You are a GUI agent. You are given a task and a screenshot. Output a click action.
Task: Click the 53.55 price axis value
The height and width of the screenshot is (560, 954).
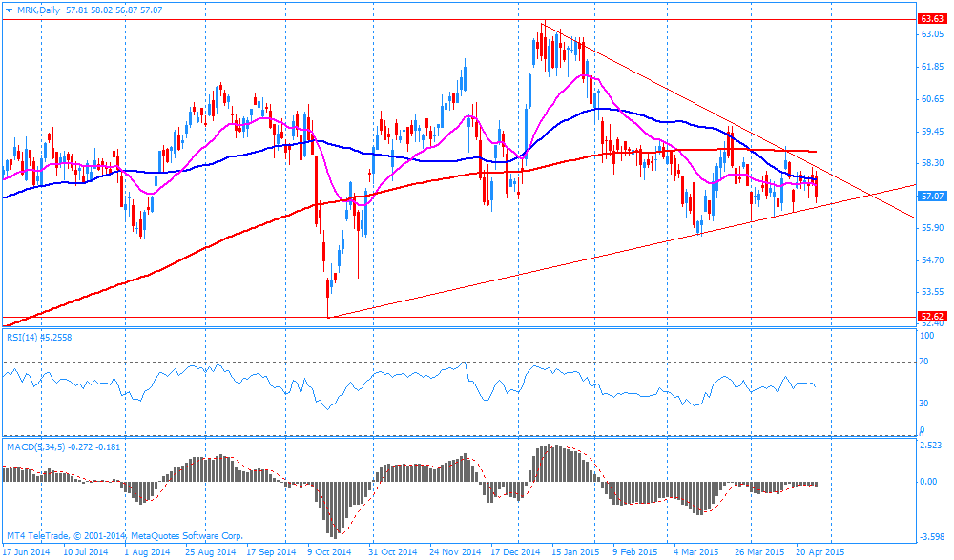931,292
